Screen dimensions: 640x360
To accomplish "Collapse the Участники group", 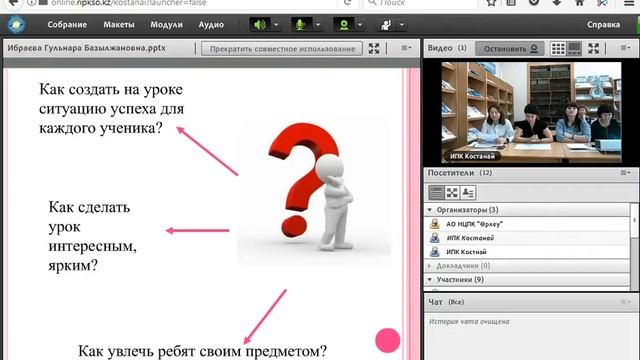I will pos(430,280).
